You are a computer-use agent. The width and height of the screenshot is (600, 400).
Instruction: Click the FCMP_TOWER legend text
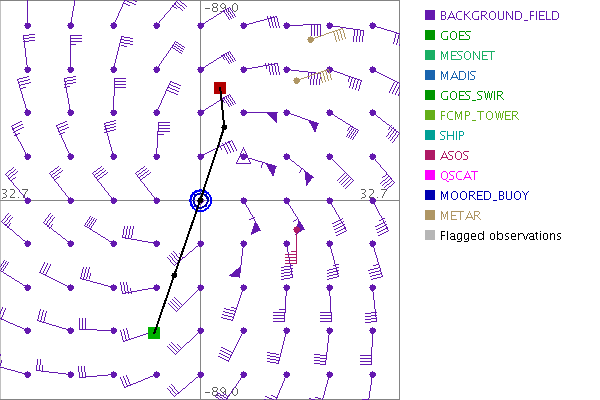pos(477,116)
